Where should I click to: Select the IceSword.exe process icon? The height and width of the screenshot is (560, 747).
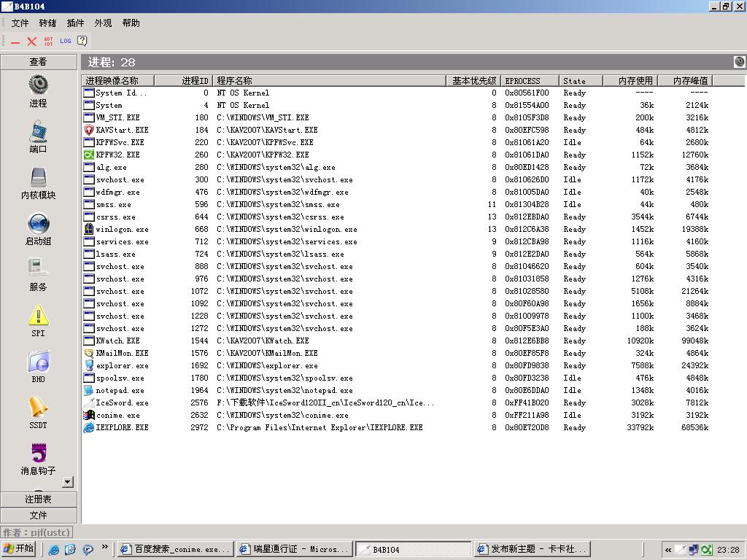point(88,402)
